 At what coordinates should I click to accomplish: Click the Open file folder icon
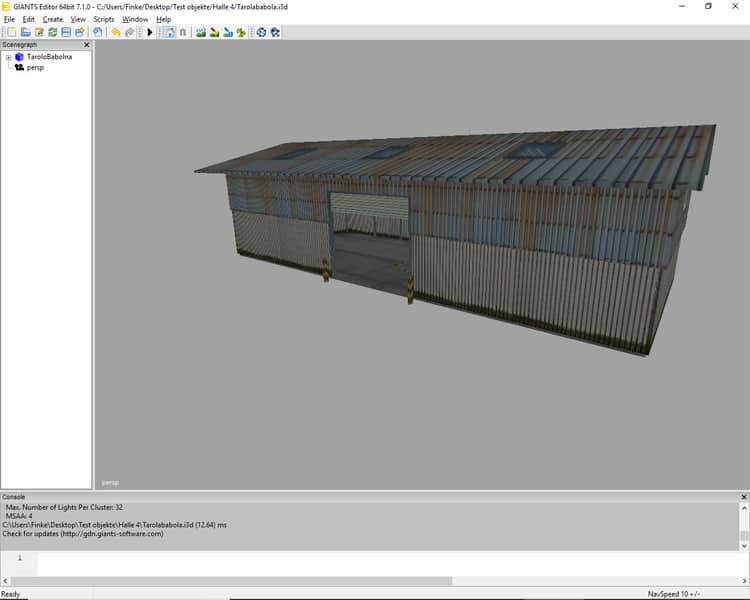tap(26, 32)
